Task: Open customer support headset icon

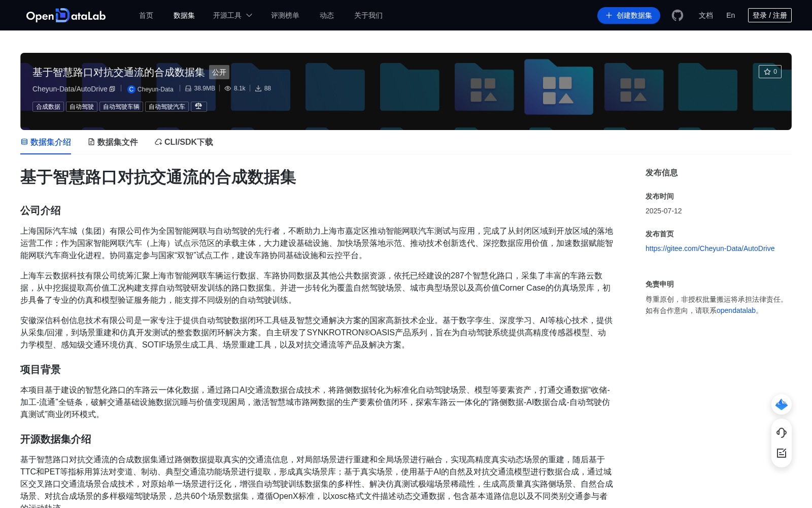Action: point(782,432)
